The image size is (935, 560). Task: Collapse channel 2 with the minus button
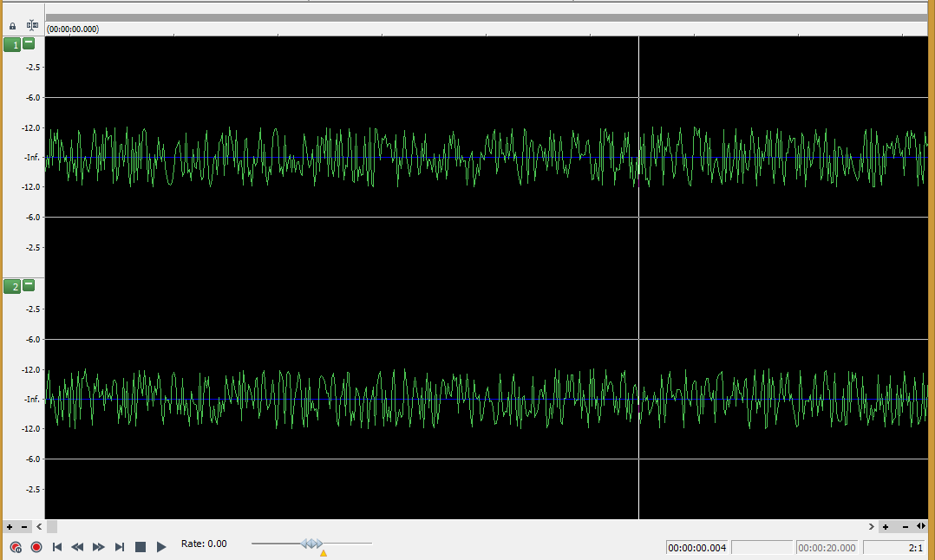pos(29,285)
